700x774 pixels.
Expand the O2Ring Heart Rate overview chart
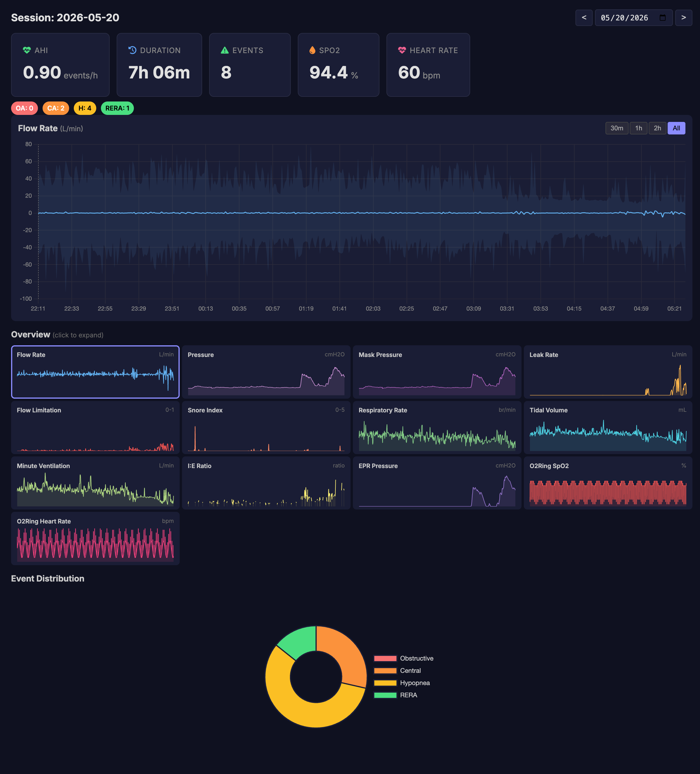[95, 538]
